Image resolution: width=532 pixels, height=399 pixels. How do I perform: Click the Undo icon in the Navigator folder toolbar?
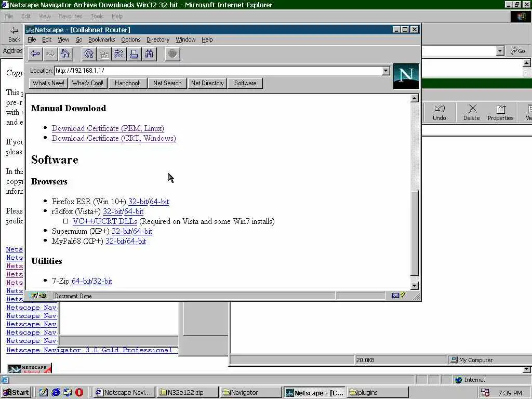click(x=440, y=113)
